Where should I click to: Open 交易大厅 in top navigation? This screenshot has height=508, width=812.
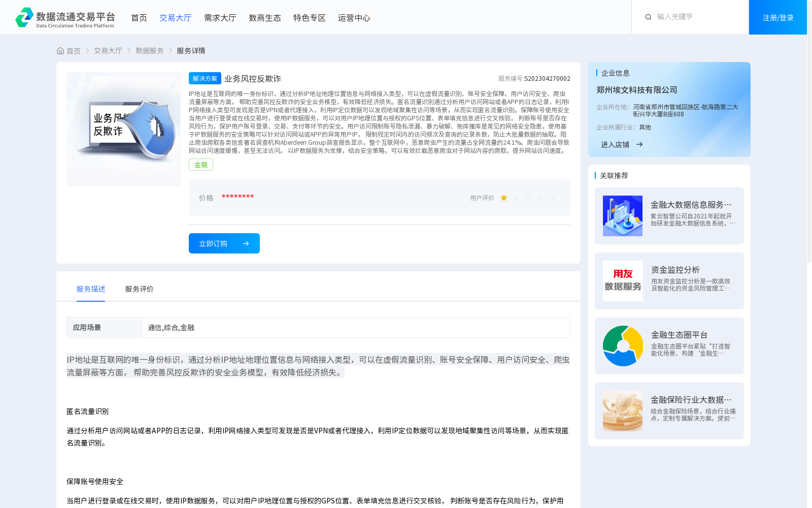[176, 18]
